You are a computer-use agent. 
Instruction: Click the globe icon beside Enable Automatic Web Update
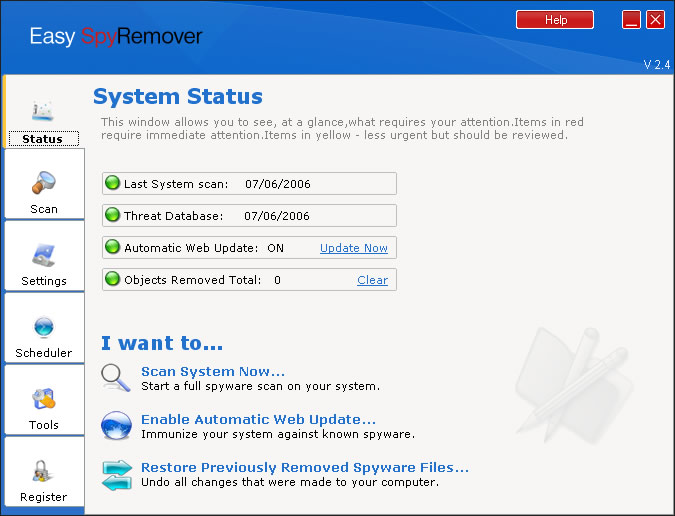pos(116,425)
